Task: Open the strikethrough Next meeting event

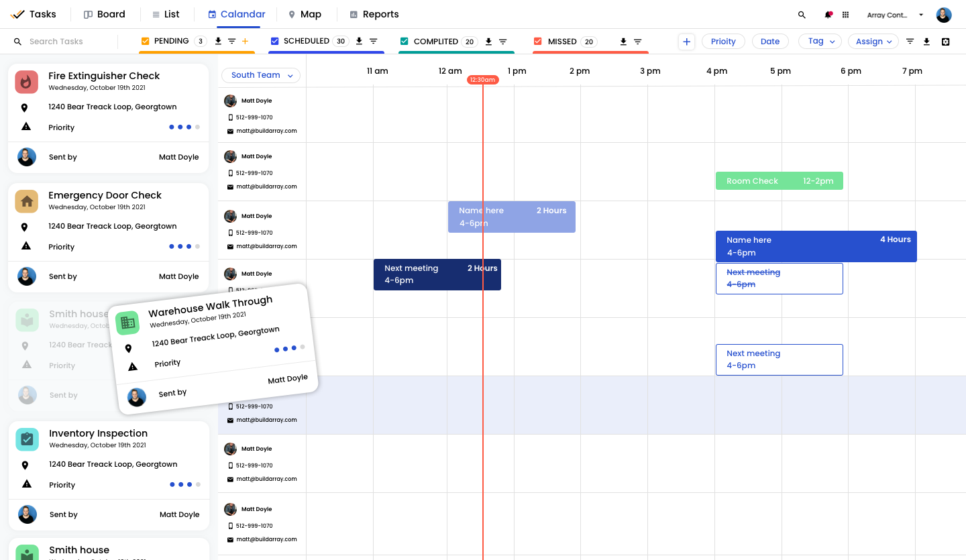Action: pos(780,278)
